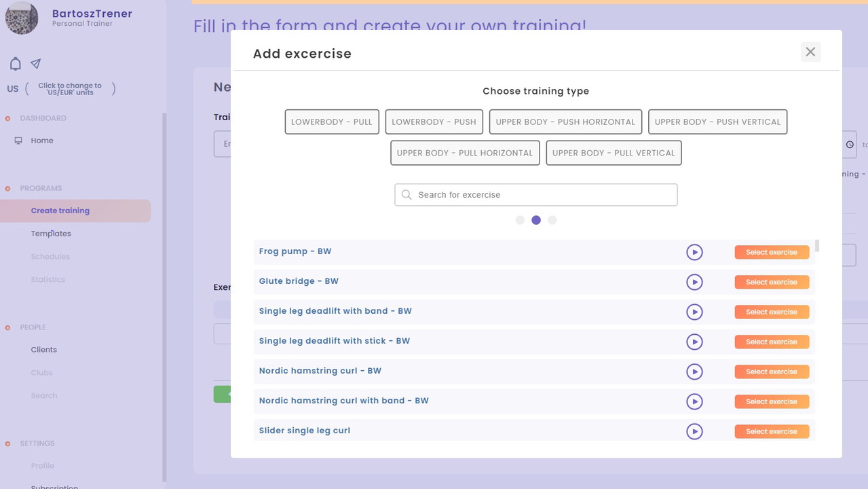The height and width of the screenshot is (489, 868).
Task: Focus the Search for excercise field
Action: (543, 195)
